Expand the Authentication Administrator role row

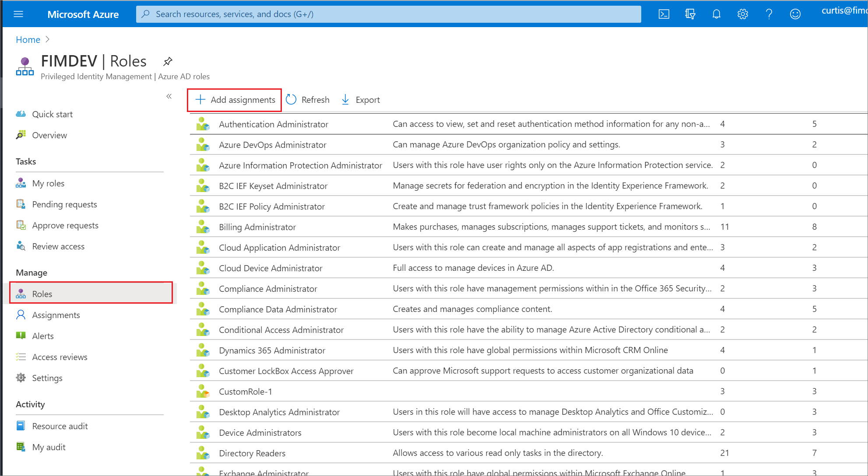pos(273,123)
